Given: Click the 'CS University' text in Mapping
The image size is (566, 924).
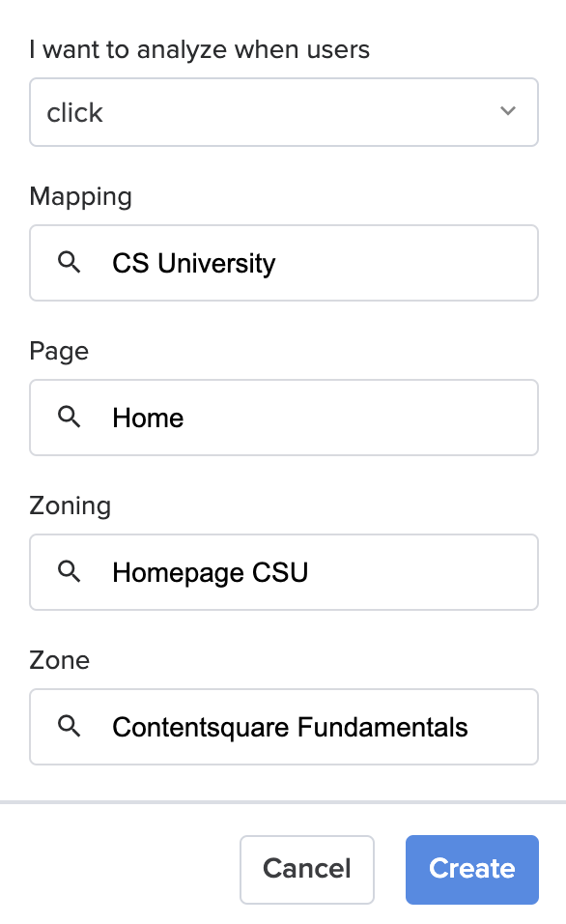Looking at the screenshot, I should [x=194, y=264].
